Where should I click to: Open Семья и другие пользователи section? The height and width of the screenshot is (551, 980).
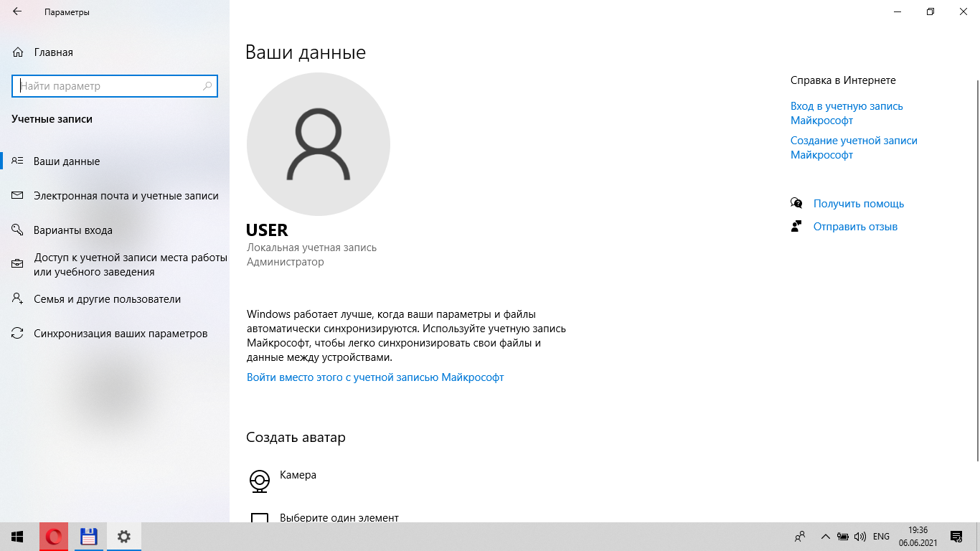107,299
